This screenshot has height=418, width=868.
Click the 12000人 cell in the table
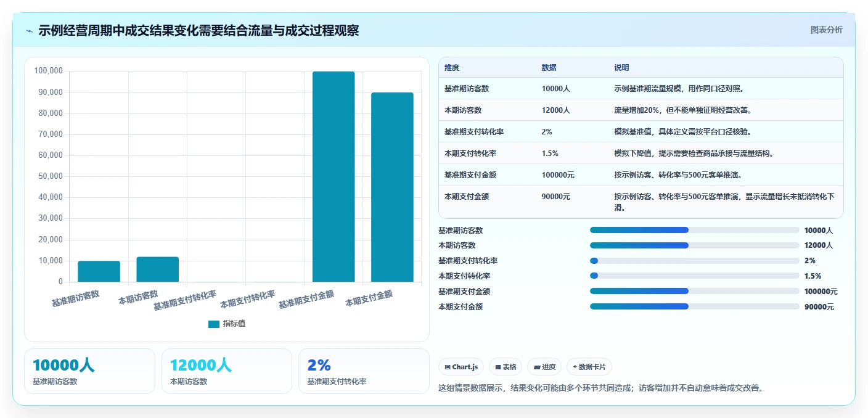point(556,110)
